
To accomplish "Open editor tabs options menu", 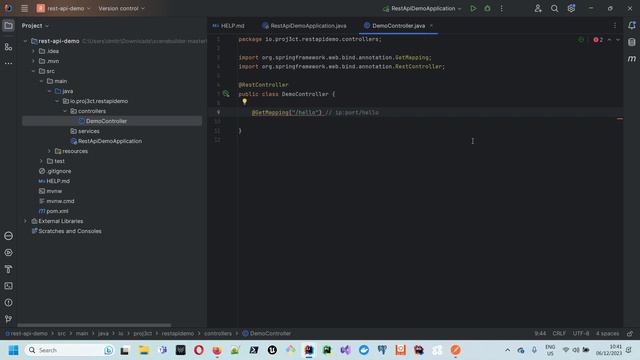I will coord(615,26).
